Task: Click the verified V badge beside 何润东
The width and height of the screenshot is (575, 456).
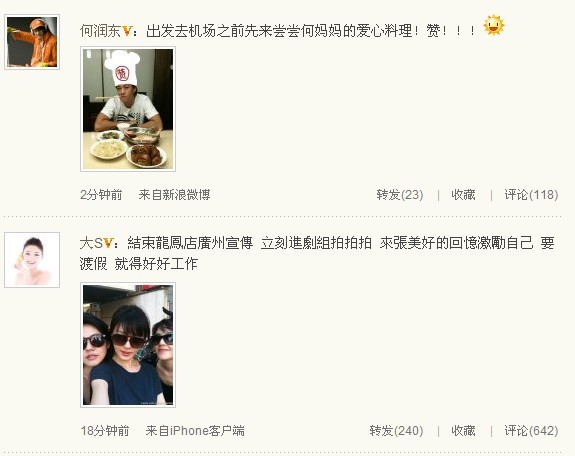Action: click(127, 31)
